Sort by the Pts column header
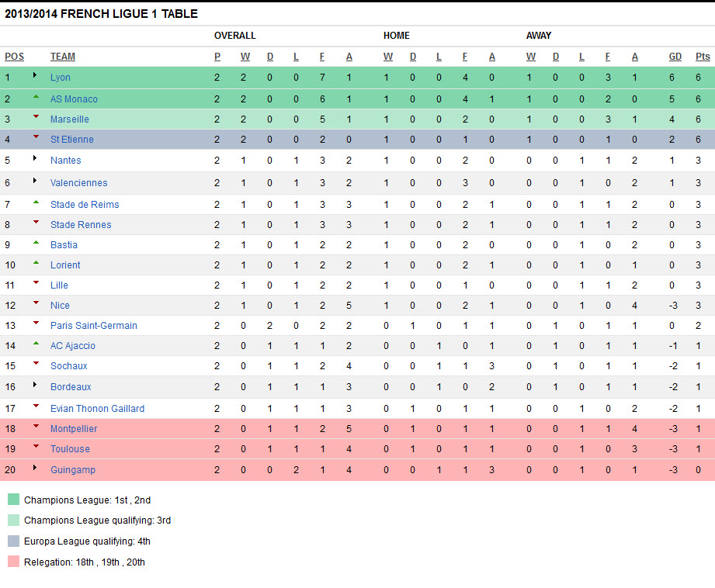The width and height of the screenshot is (715, 588). click(703, 57)
